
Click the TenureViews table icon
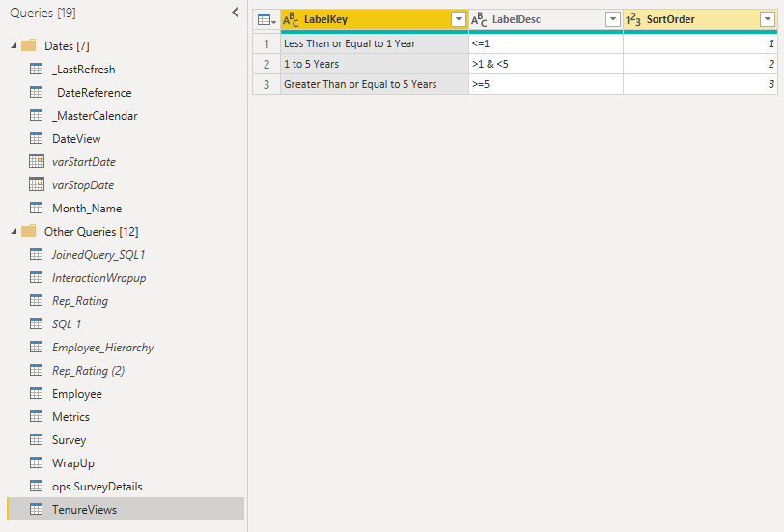[37, 509]
